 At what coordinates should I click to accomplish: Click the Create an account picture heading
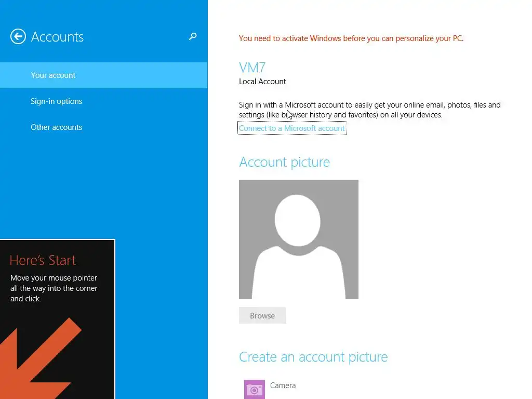click(x=313, y=357)
